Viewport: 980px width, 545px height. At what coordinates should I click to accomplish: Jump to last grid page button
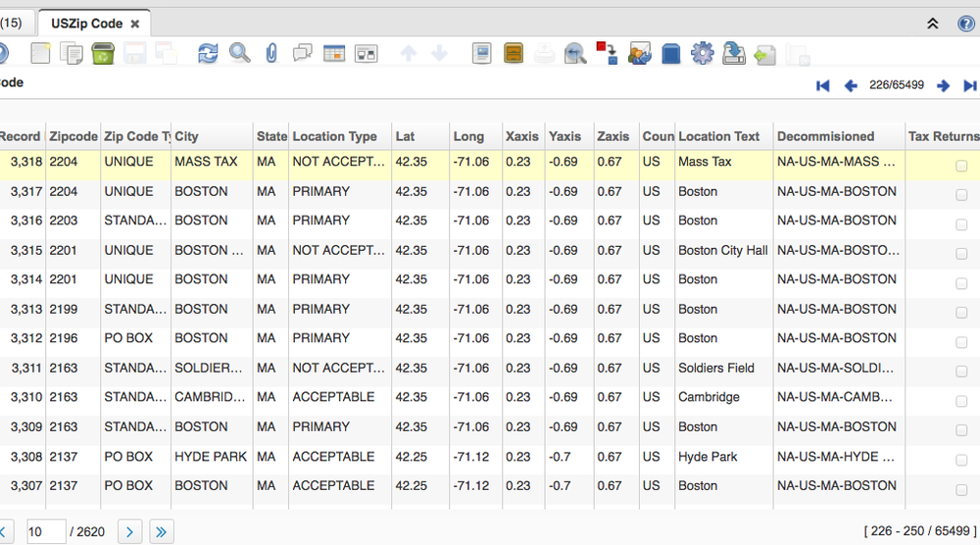(x=161, y=531)
